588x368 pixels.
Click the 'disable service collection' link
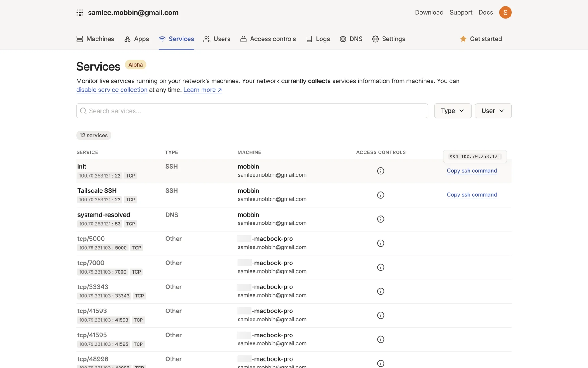[112, 90]
